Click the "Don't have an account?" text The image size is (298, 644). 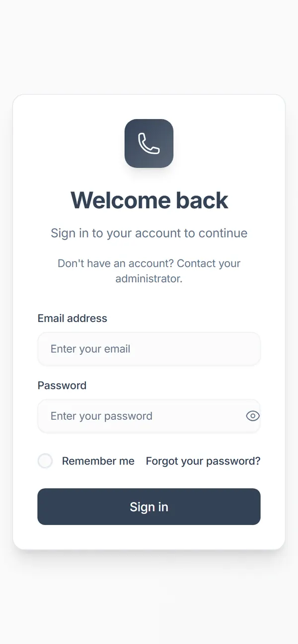pos(116,263)
